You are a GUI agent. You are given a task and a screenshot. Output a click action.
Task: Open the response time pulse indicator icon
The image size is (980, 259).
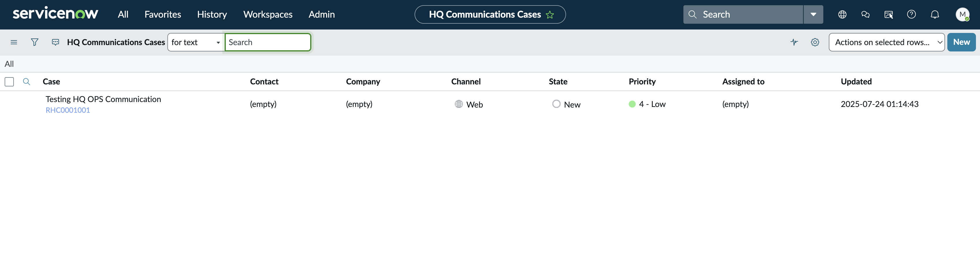[x=794, y=42]
